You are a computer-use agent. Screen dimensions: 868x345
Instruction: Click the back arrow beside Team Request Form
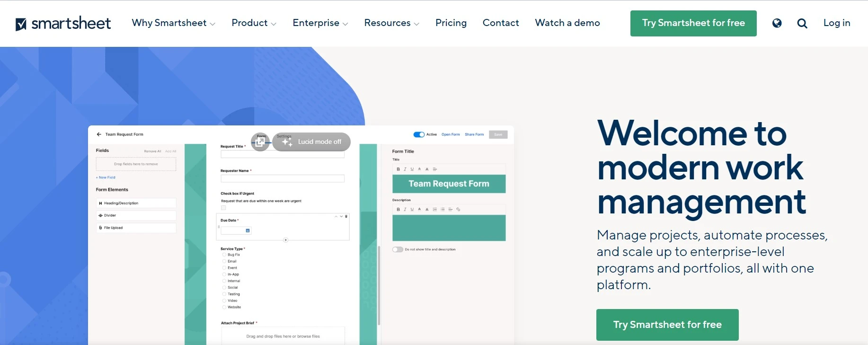tap(99, 134)
